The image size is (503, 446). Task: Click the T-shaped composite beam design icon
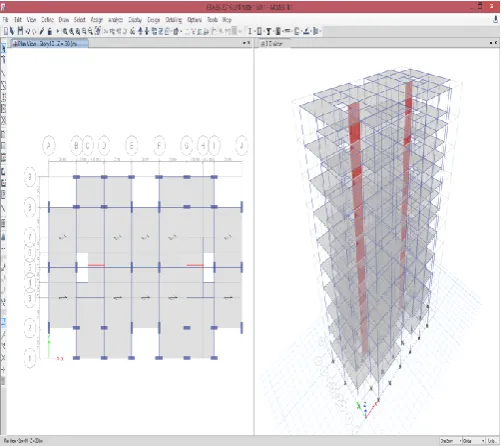point(268,31)
